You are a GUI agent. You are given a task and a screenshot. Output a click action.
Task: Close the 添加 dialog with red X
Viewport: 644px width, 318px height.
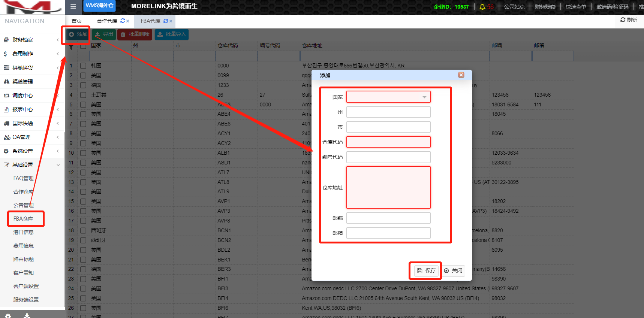tap(461, 75)
